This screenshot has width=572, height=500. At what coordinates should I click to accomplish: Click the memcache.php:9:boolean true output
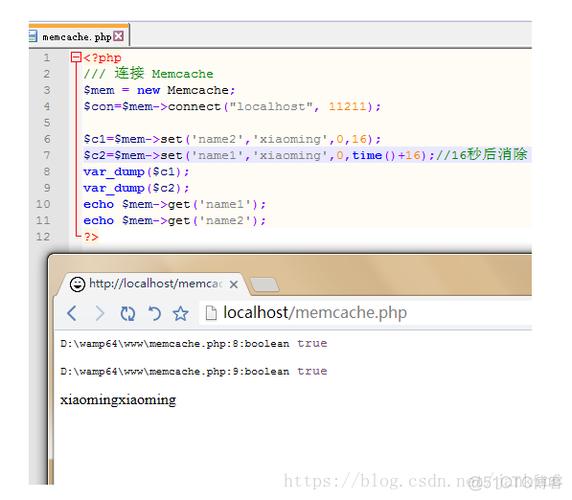coord(194,371)
